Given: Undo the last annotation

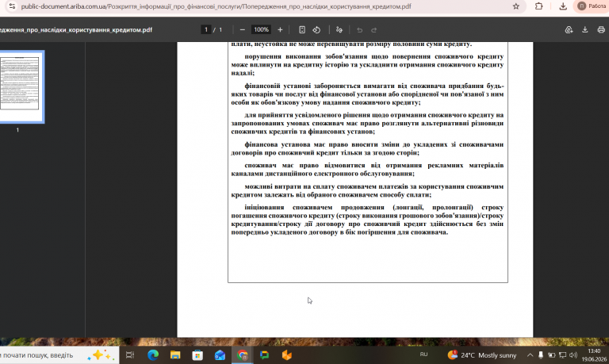Looking at the screenshot, I should (x=360, y=30).
